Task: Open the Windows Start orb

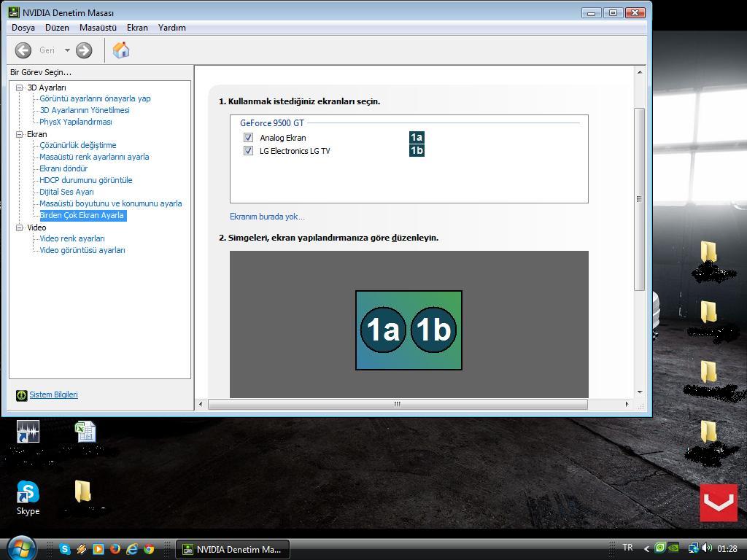Action: click(20, 548)
